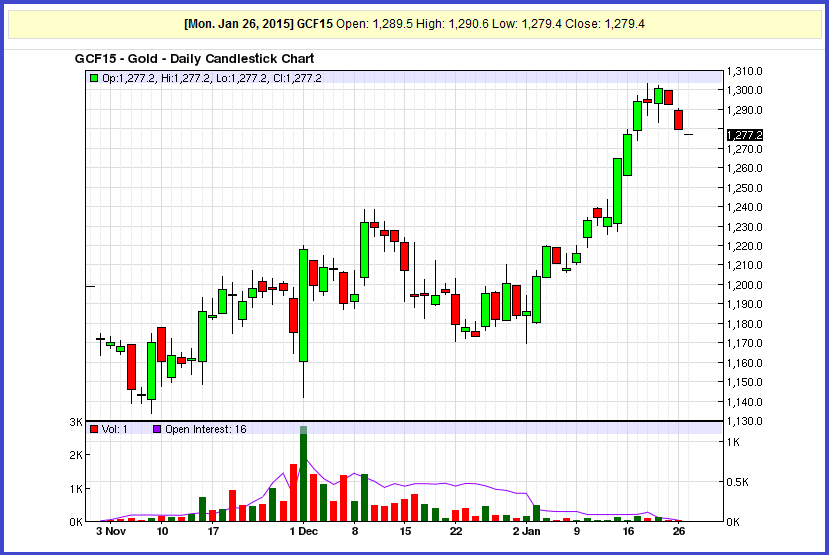The image size is (829, 555).
Task: Click the 3K volume axis label
Action: (76, 422)
